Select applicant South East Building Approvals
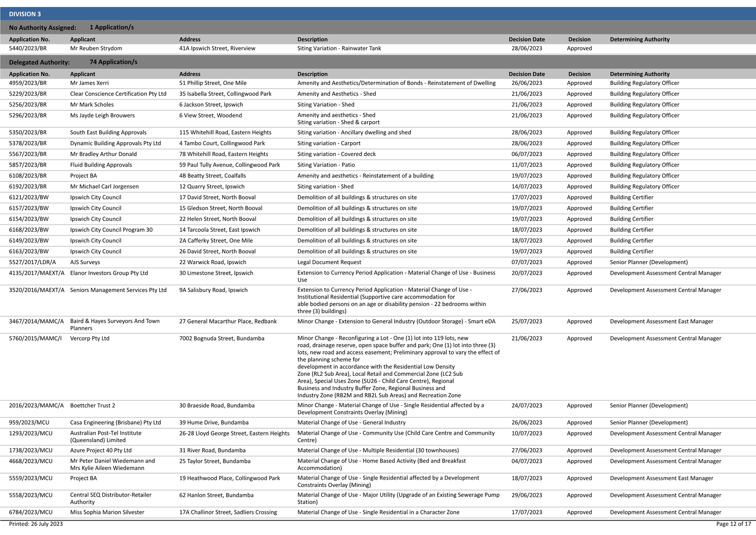This screenshot has height=535, width=756. (x=108, y=133)
